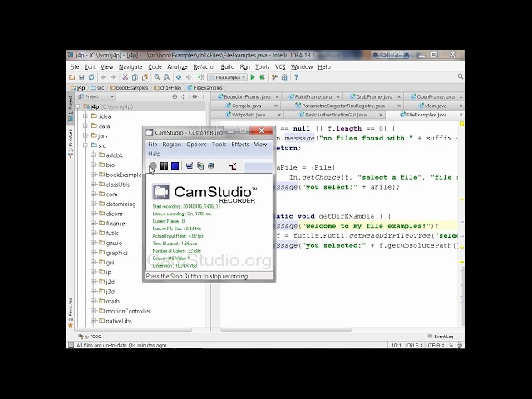This screenshot has height=399, width=532.
Task: Expand the graphics package
Action: point(93,253)
